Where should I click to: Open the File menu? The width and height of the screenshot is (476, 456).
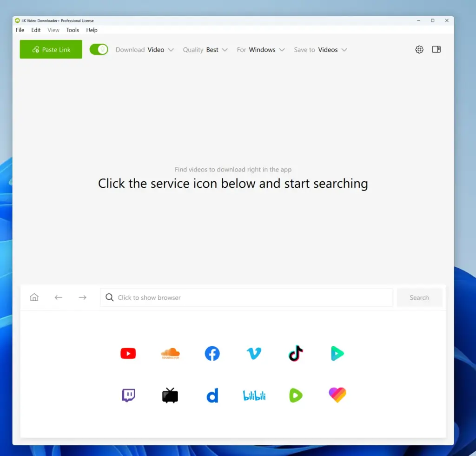[x=20, y=30]
